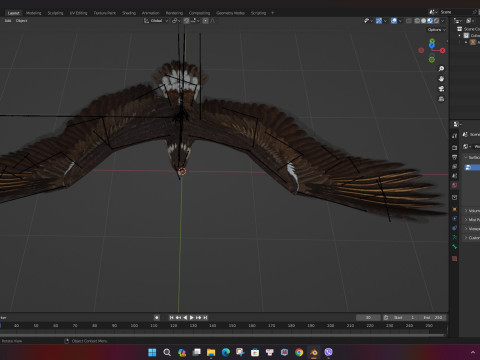Image resolution: width=480 pixels, height=360 pixels.
Task: Toggle X-ray mode button
Action: pyautogui.click(x=409, y=21)
